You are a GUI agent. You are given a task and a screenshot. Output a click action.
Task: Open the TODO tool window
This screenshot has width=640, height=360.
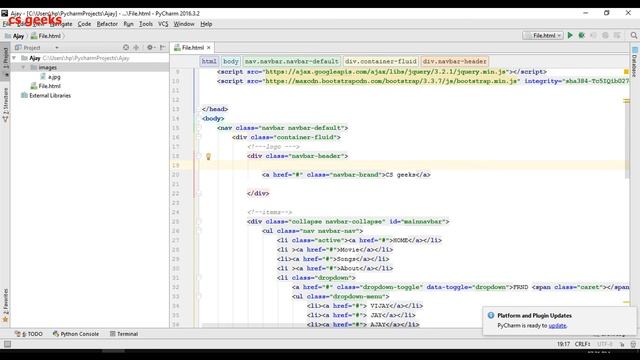[x=29, y=334]
